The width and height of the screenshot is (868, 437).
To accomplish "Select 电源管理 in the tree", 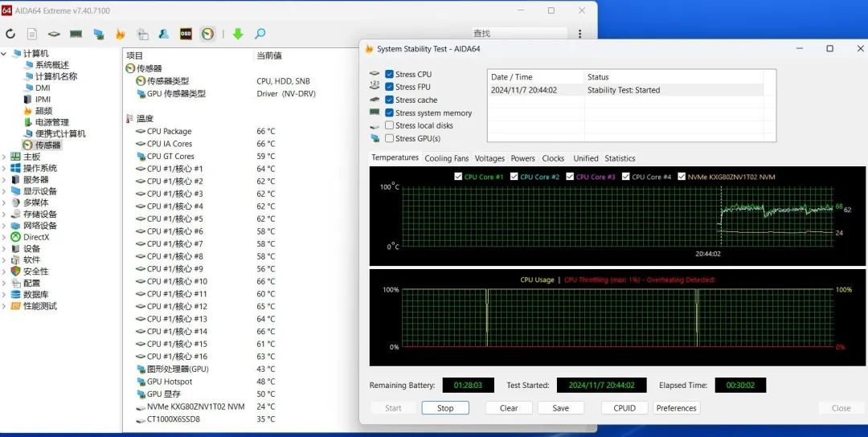I will click(52, 122).
